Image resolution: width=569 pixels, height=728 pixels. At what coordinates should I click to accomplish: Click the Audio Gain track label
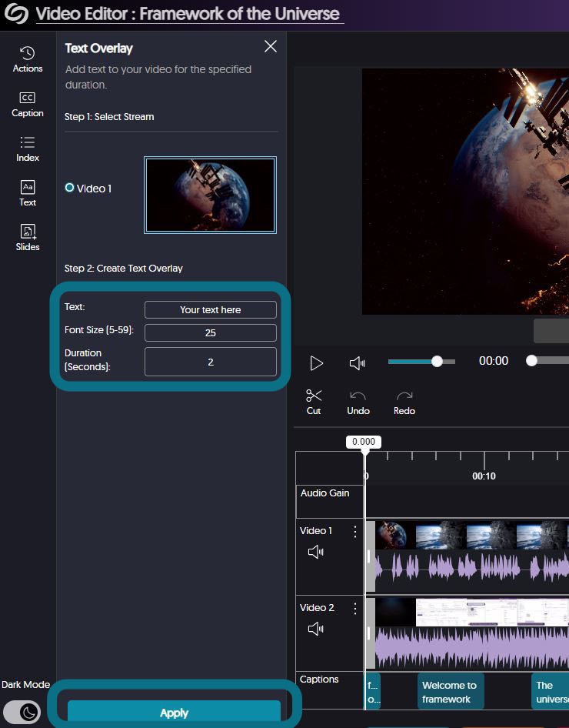[x=324, y=493]
